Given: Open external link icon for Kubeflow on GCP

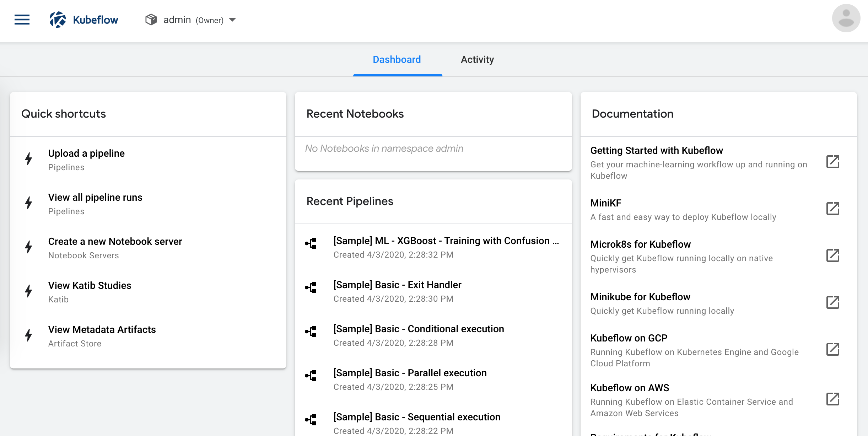Looking at the screenshot, I should [832, 349].
